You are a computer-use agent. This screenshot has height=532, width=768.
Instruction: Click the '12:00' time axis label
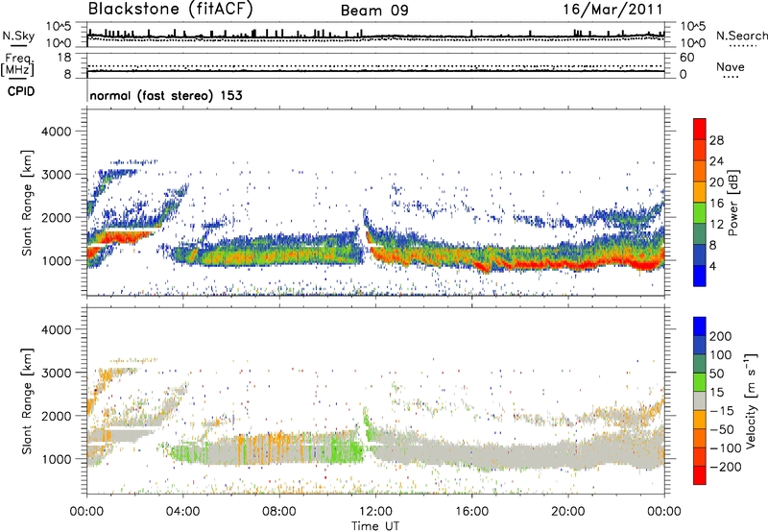tap(375, 512)
